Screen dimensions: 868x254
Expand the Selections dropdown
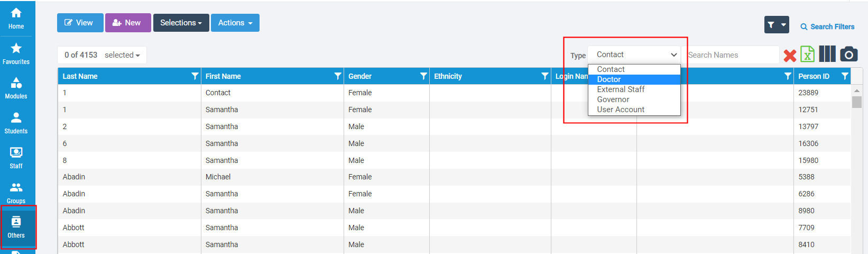tap(181, 23)
